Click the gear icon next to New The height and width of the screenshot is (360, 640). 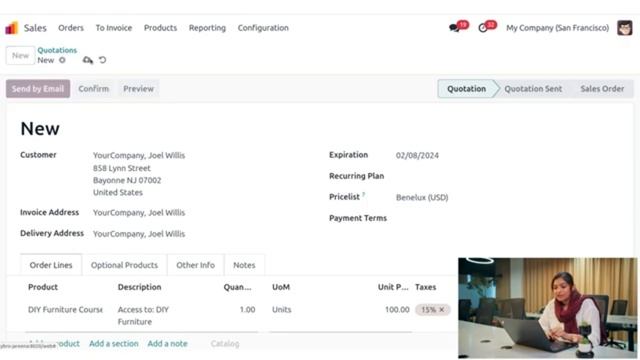(62, 60)
